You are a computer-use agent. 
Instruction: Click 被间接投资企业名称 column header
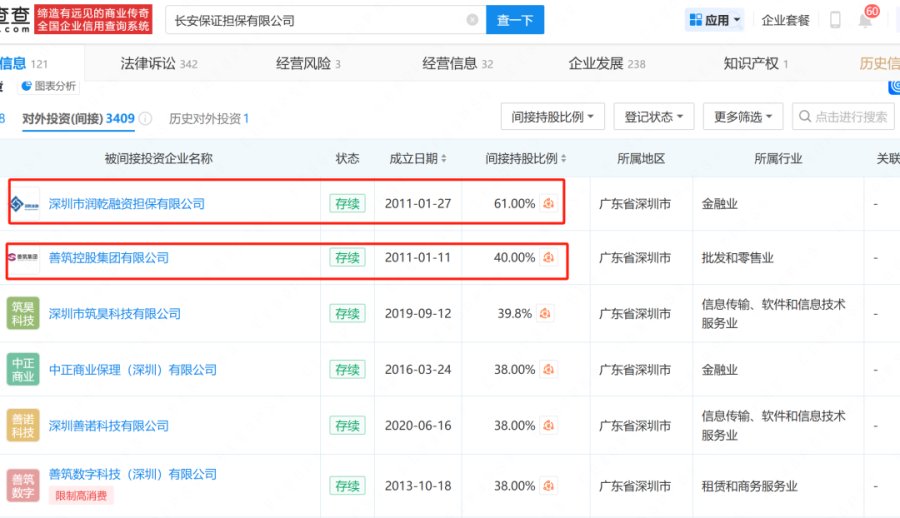158,159
